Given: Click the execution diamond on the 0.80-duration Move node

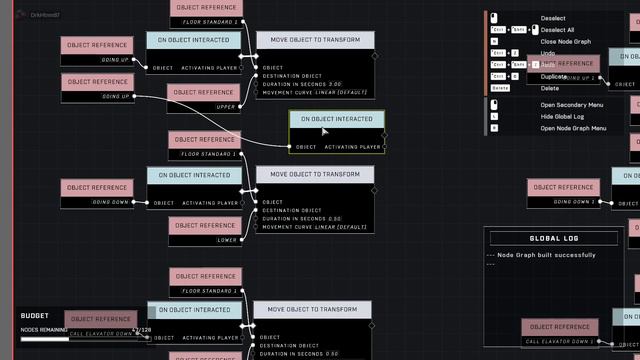Looking at the screenshot, I should pos(371,325).
